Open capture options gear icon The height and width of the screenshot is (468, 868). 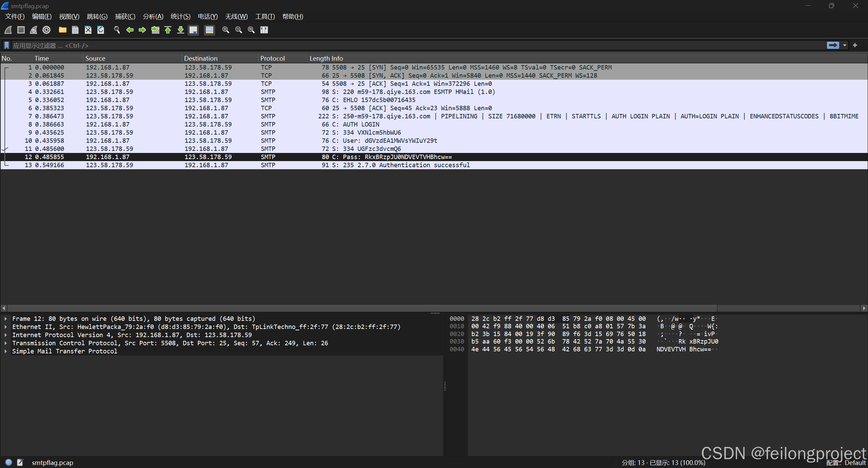[x=46, y=30]
